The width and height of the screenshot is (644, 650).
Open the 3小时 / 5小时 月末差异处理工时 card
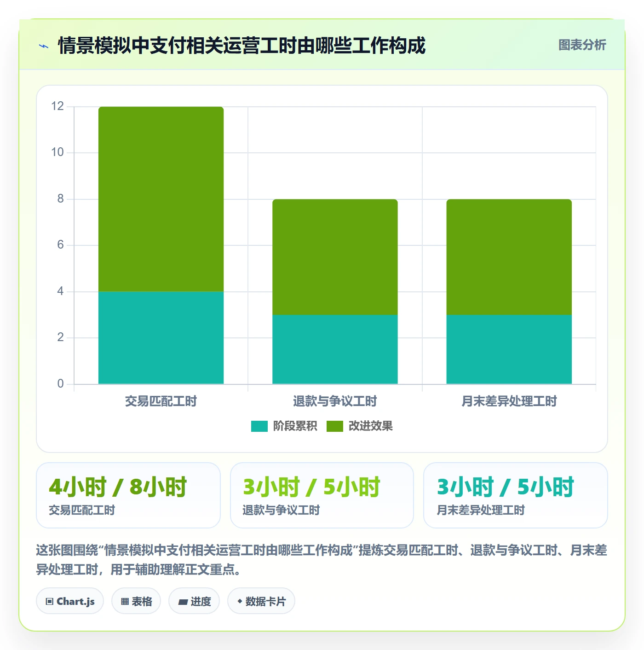516,495
